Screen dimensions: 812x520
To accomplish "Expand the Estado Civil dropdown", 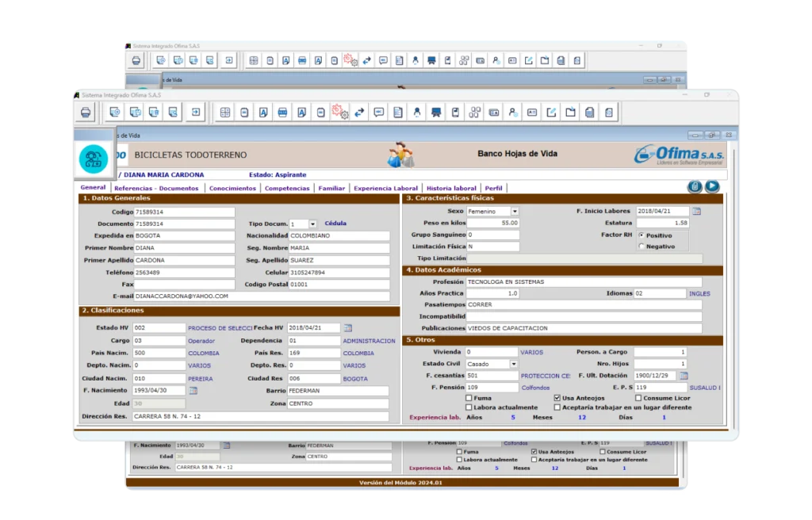I will coord(514,364).
